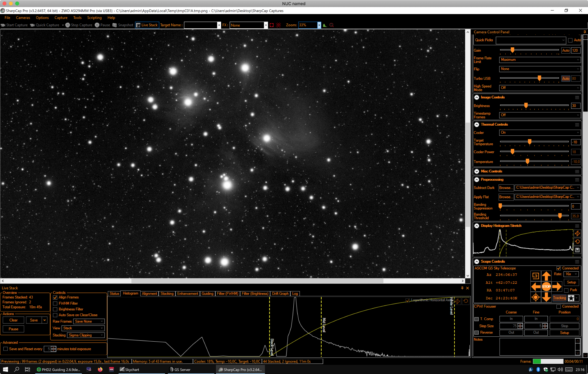Click the spiral search icon in Scope Controls

tap(535, 276)
